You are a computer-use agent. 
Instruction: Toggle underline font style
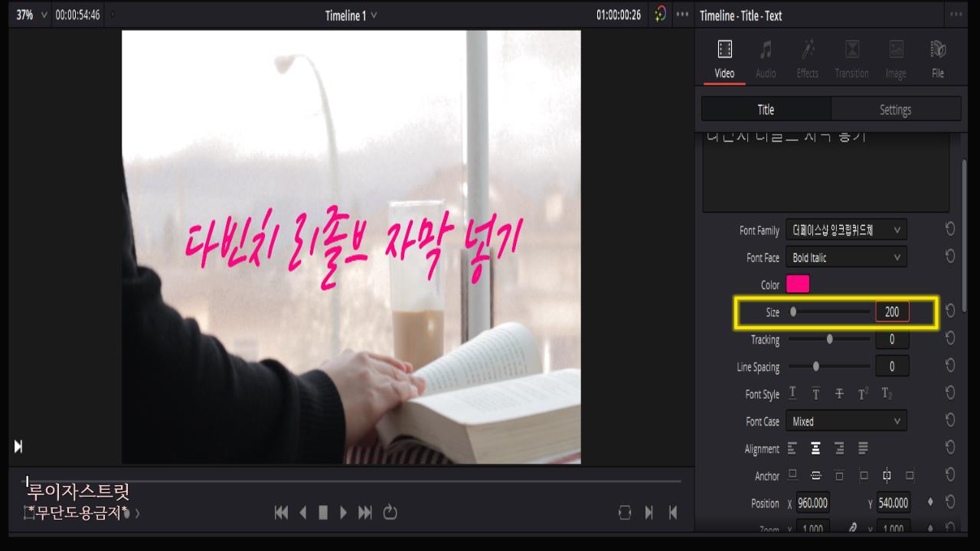[792, 393]
